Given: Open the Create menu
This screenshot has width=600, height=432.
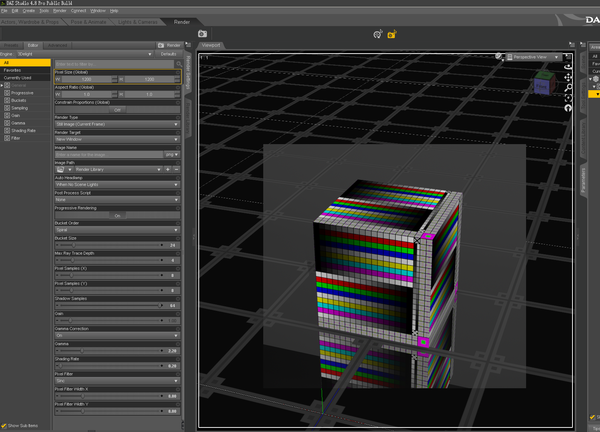Looking at the screenshot, I should click(29, 11).
